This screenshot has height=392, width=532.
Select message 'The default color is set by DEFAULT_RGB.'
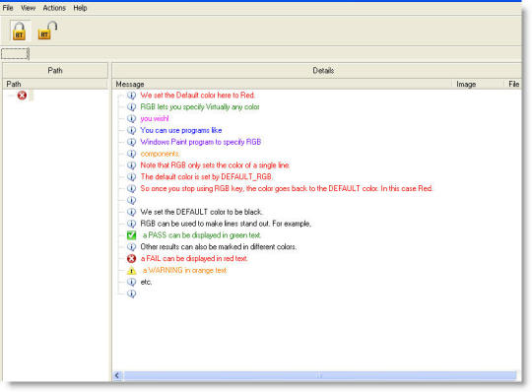[206, 176]
